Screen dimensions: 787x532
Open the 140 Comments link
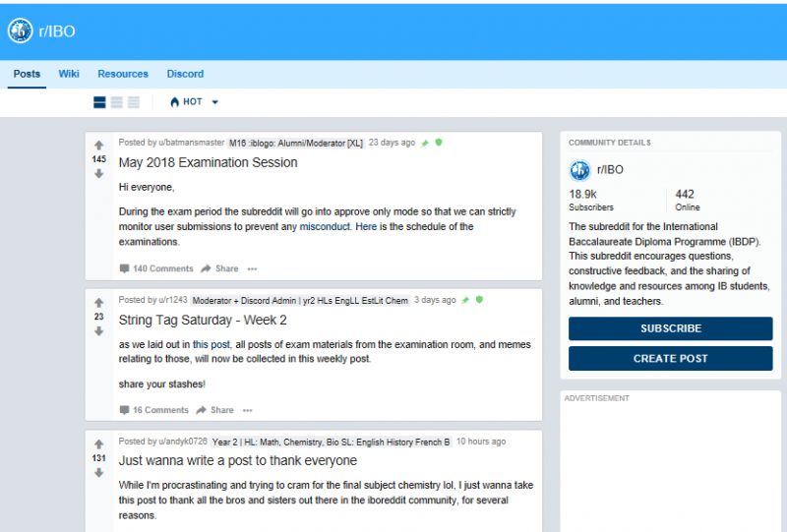coord(156,268)
